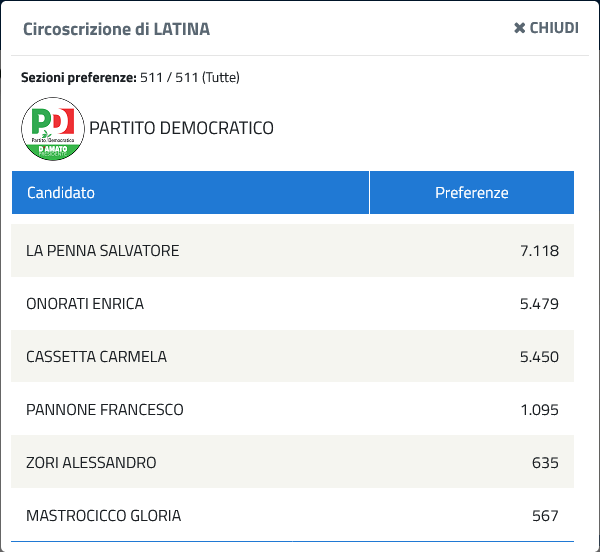Screen dimensions: 600x552
Task: Click the LA PENNA SALVATORE row
Action: [x=292, y=251]
